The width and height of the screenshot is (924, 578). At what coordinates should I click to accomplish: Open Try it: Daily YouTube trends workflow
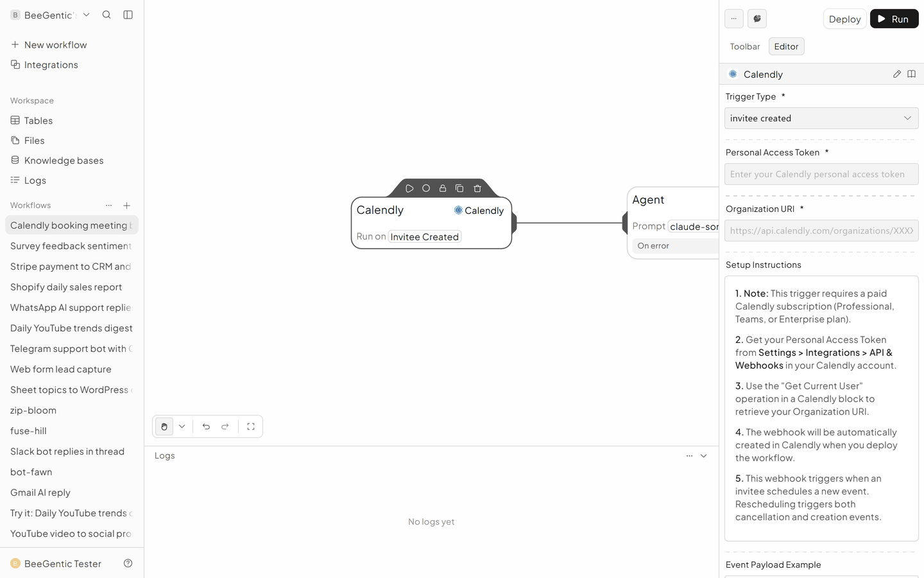72,513
